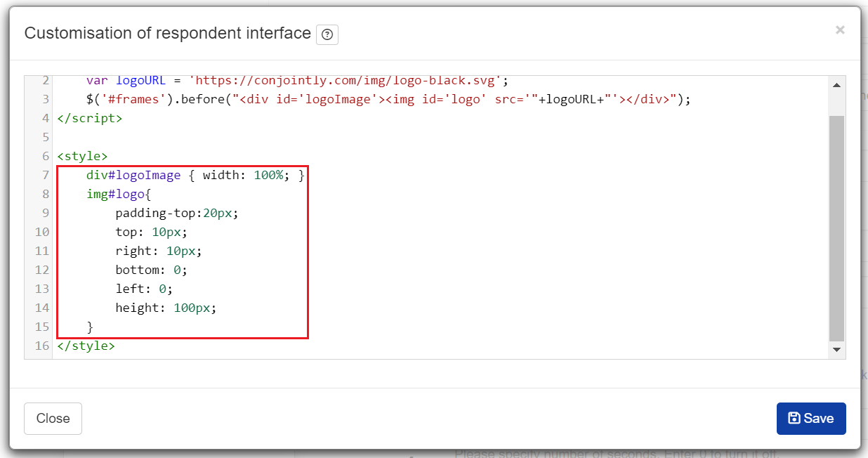Click the closing </style> tag

pyautogui.click(x=86, y=346)
